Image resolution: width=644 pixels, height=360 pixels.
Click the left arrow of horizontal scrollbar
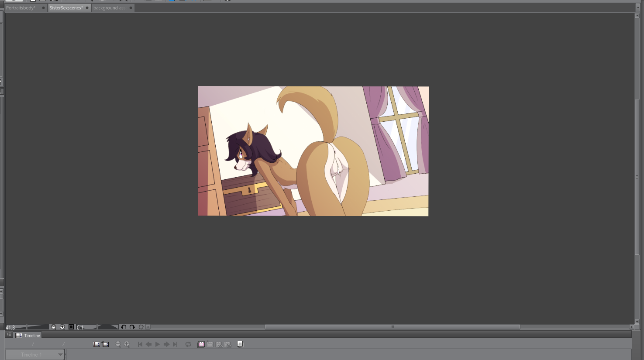click(x=148, y=327)
